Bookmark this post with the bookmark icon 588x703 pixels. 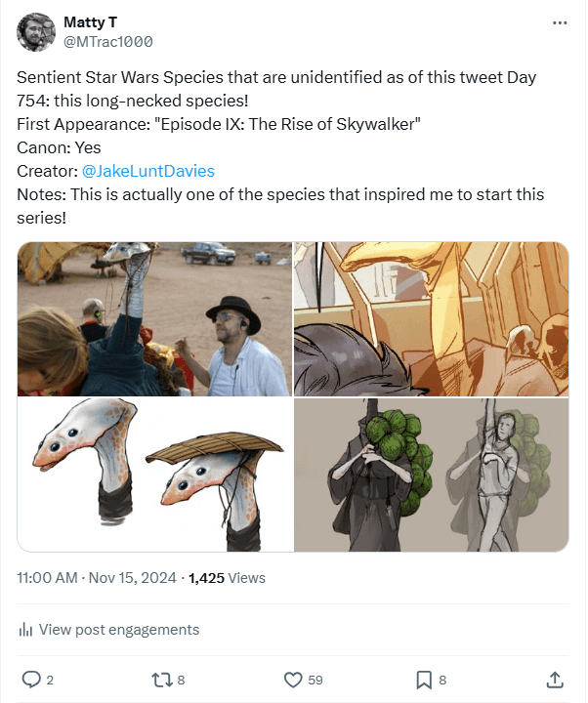(x=424, y=679)
